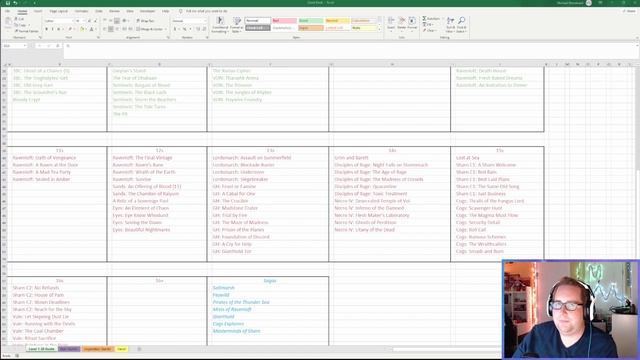The image size is (640, 360).
Task: Click the Increase Font Size icon
Action: coord(89,21)
